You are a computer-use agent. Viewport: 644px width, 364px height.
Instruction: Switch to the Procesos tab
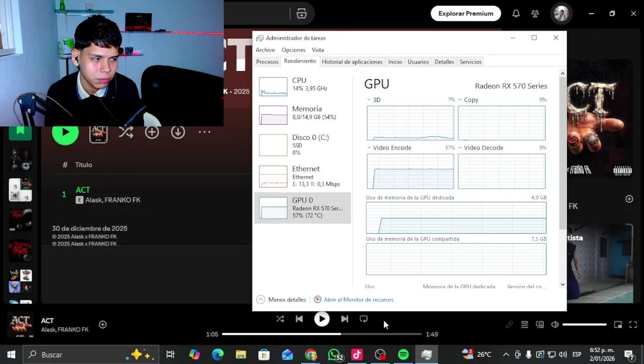point(267,62)
